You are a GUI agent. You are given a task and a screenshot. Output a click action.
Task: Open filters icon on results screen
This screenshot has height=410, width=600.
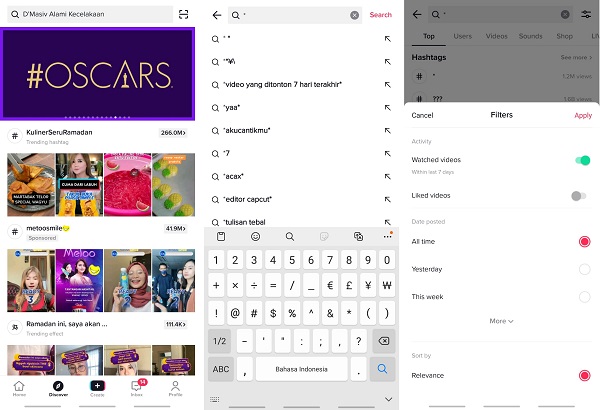(x=586, y=15)
